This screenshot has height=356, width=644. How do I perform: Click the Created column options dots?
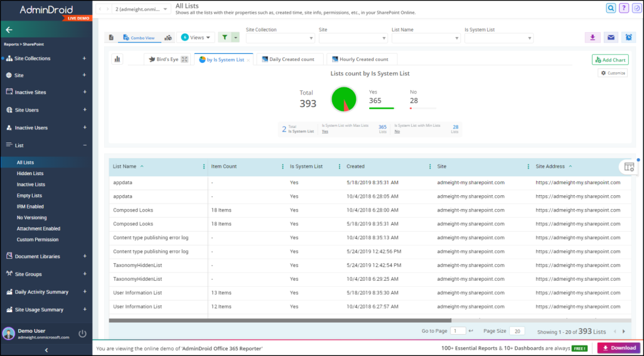[430, 167]
